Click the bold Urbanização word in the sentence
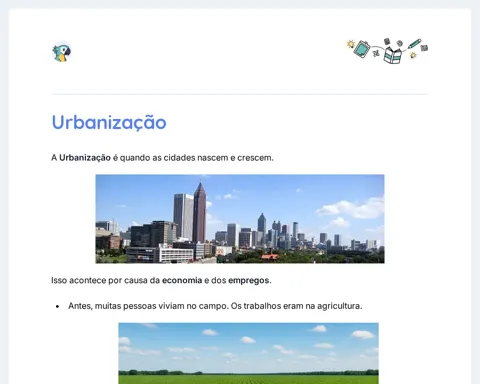Viewport: 480px width, 384px height. tap(85, 158)
